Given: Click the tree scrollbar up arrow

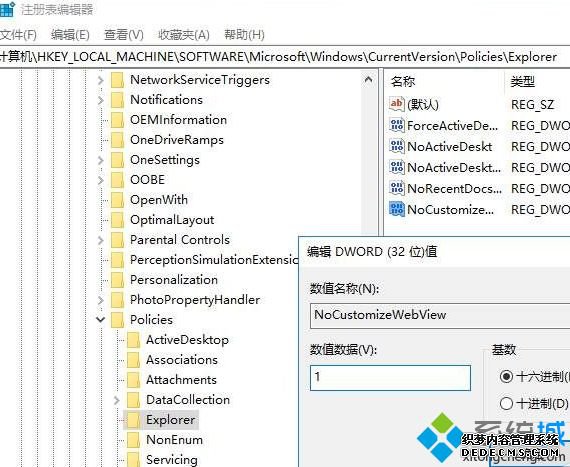Looking at the screenshot, I should click(368, 80).
